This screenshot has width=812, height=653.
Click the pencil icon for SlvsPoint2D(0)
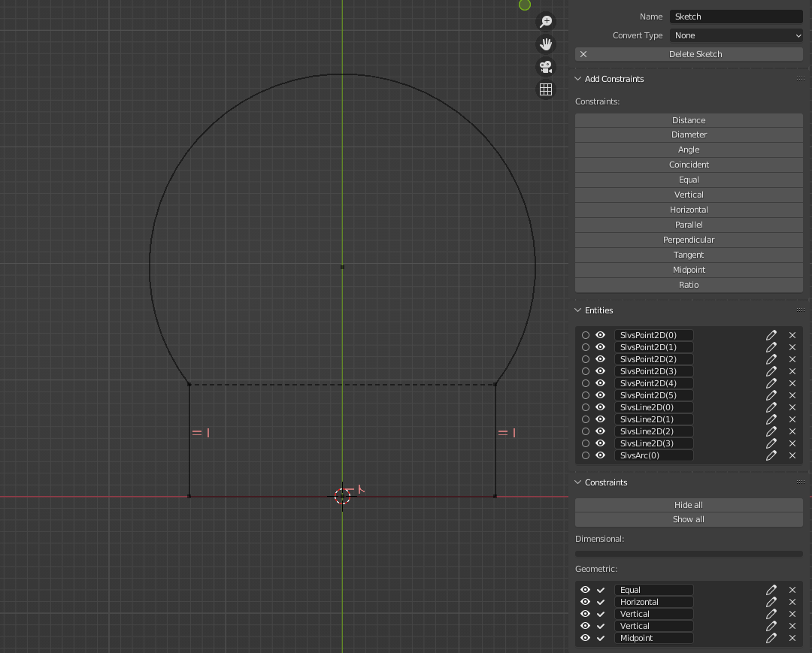tap(771, 335)
